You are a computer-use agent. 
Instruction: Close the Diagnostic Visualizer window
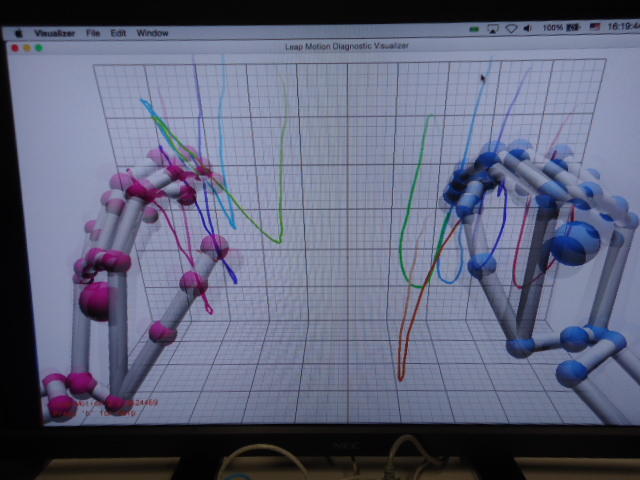coord(15,48)
